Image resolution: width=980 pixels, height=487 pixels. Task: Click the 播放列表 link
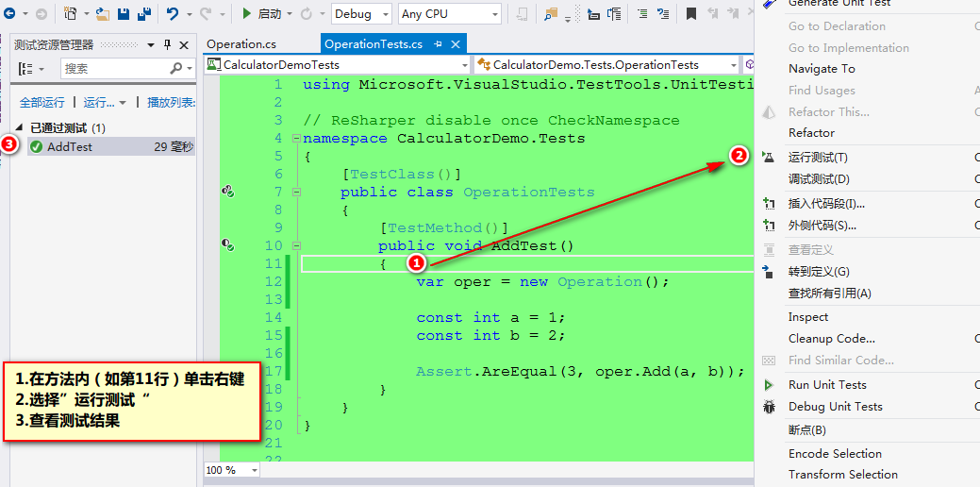pos(172,102)
